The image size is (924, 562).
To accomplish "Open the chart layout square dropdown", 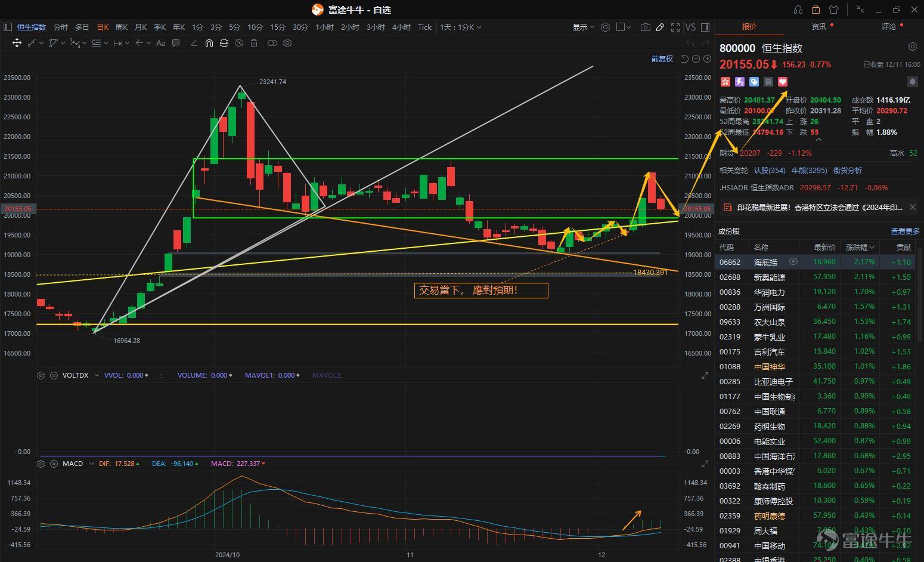I will pos(623,27).
